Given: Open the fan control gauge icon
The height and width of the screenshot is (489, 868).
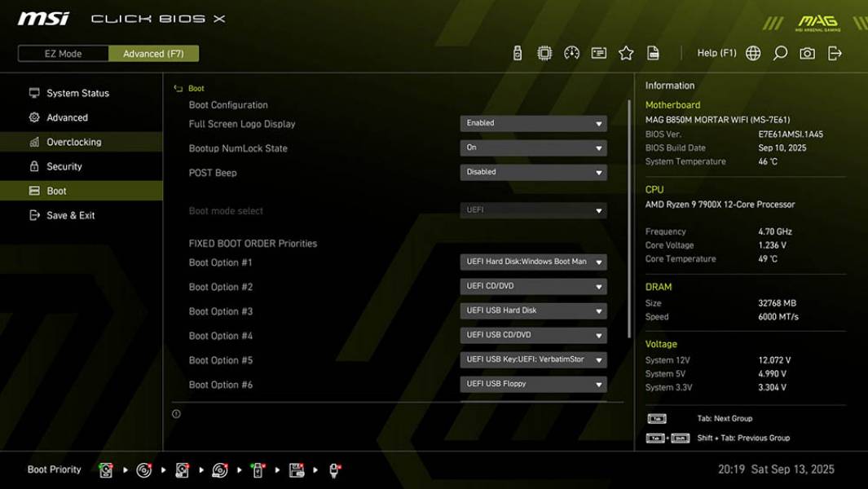Looking at the screenshot, I should (x=571, y=52).
